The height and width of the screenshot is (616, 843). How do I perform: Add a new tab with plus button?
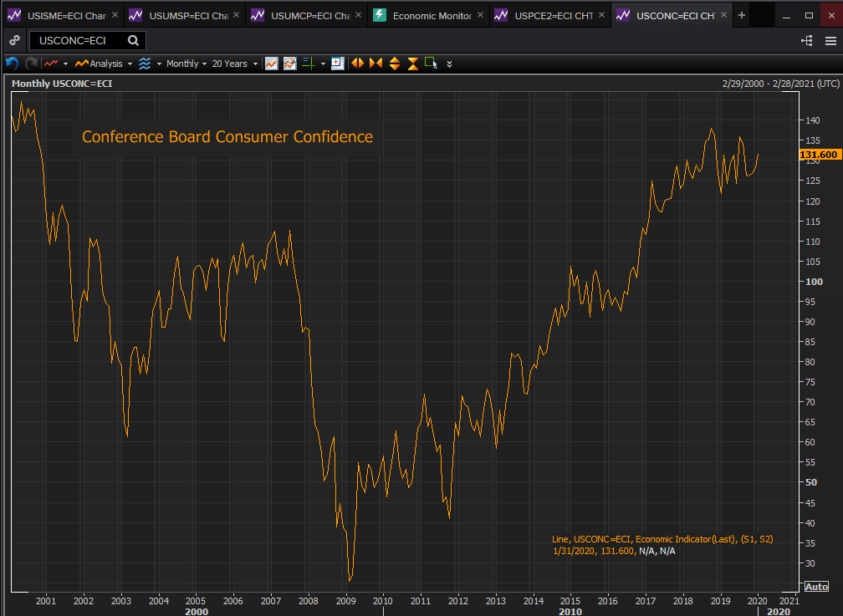click(741, 15)
